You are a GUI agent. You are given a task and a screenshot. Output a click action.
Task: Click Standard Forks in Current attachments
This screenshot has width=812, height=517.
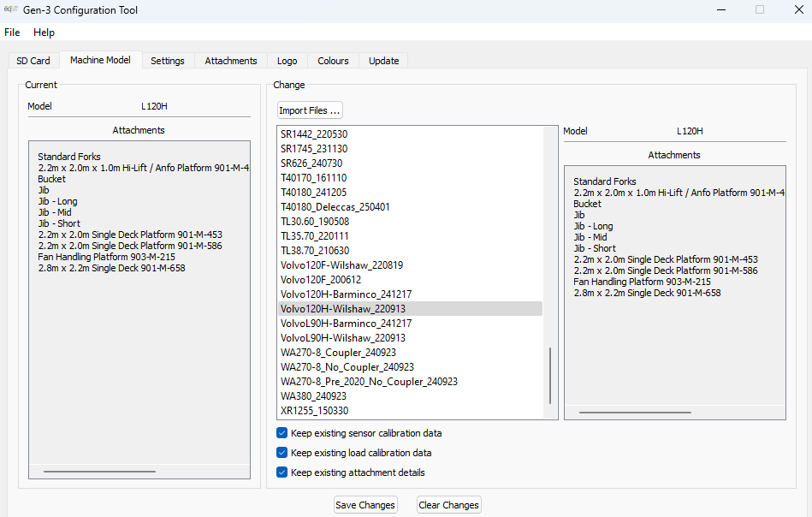68,157
